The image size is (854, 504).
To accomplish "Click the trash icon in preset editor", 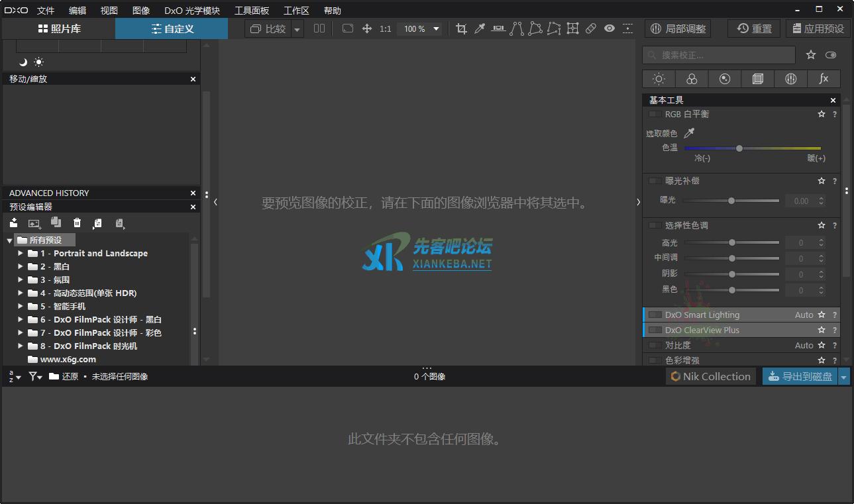I will (77, 223).
